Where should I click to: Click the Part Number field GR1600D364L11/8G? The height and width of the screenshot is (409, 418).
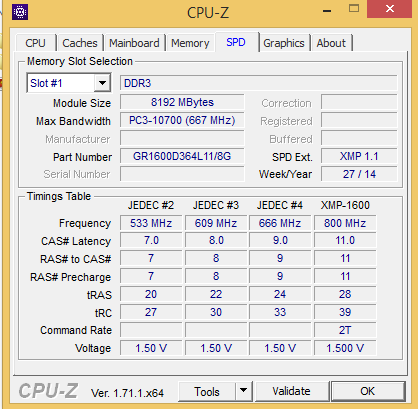tap(182, 156)
